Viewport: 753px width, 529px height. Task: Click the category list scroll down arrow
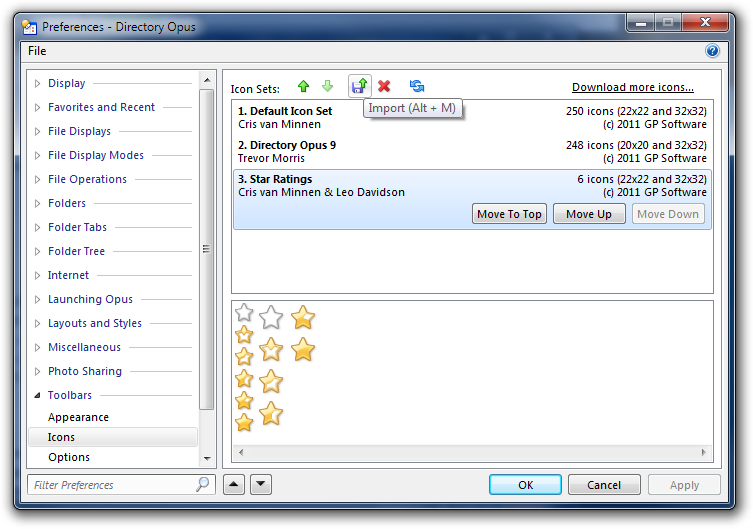[x=207, y=459]
